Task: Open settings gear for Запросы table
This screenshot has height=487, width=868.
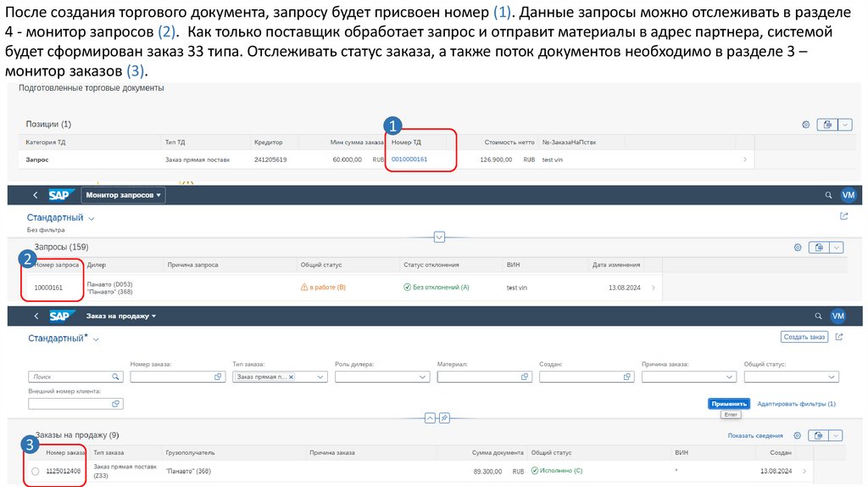Action: (798, 248)
